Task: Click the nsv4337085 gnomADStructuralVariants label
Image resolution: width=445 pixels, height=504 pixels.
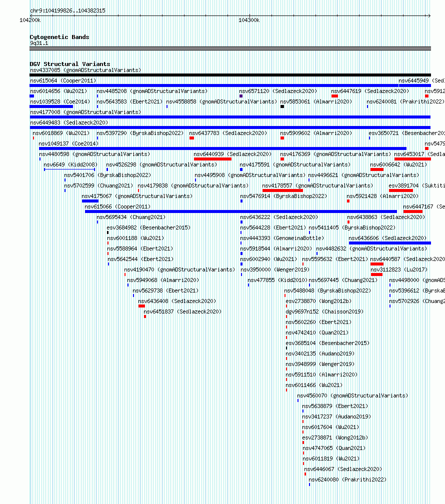Action: tap(85, 70)
